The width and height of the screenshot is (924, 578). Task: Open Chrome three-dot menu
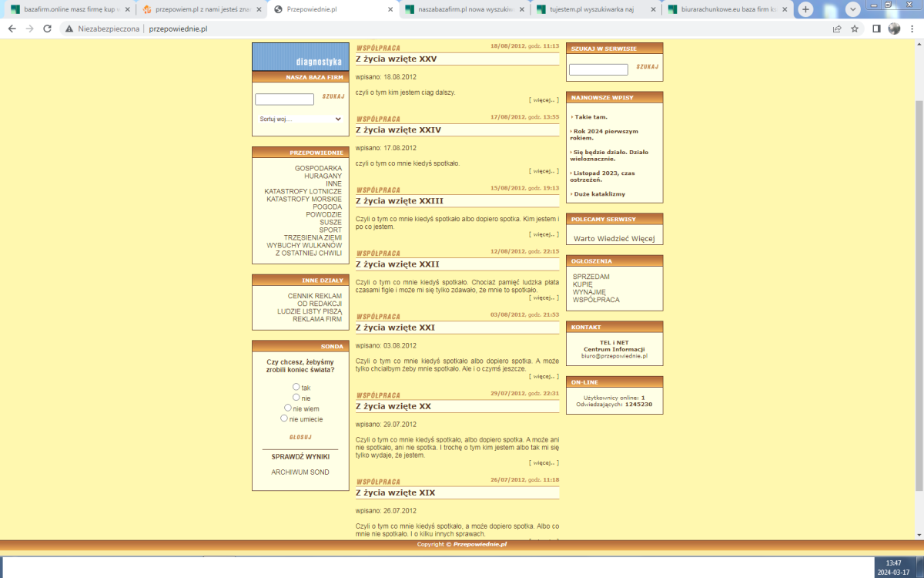click(x=912, y=29)
